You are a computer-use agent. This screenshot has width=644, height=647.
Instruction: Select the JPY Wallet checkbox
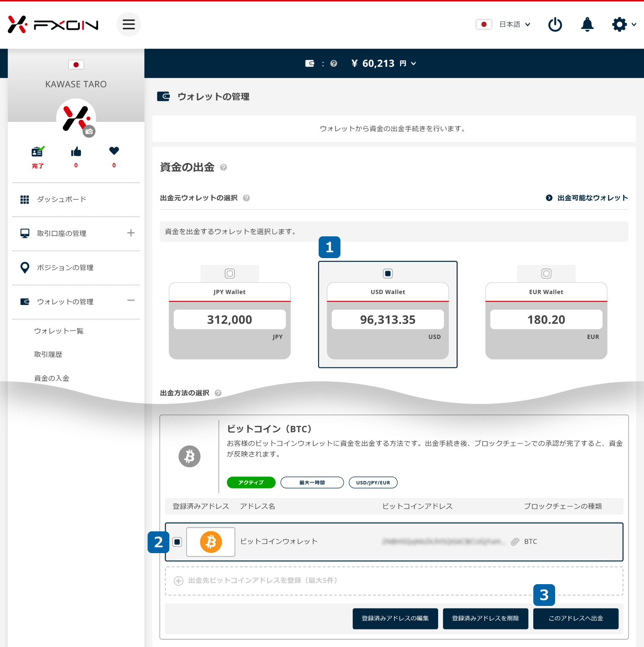click(x=230, y=274)
